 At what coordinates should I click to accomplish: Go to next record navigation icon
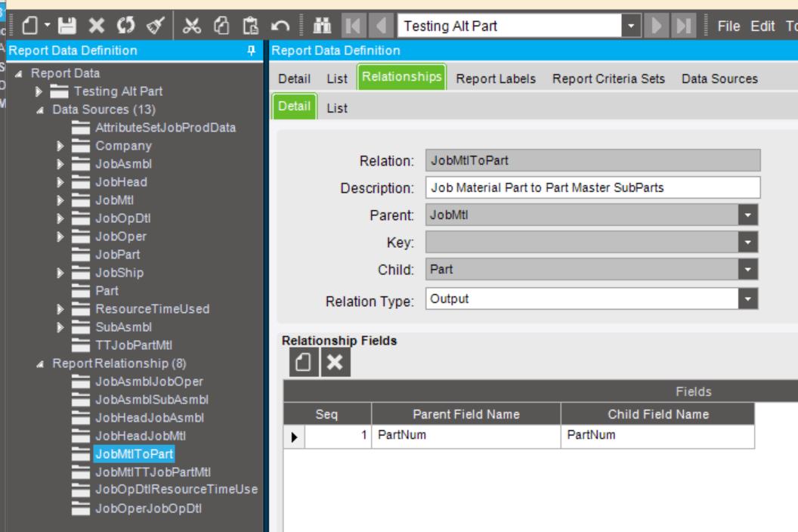[x=656, y=26]
